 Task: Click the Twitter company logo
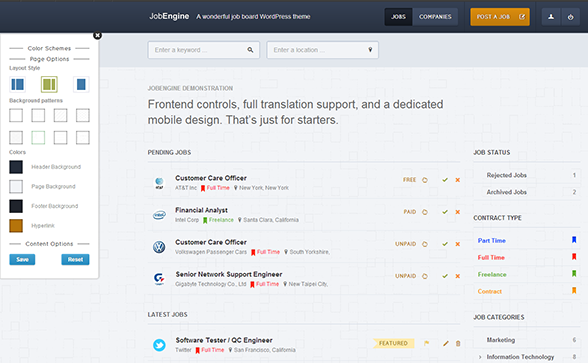[x=159, y=345]
